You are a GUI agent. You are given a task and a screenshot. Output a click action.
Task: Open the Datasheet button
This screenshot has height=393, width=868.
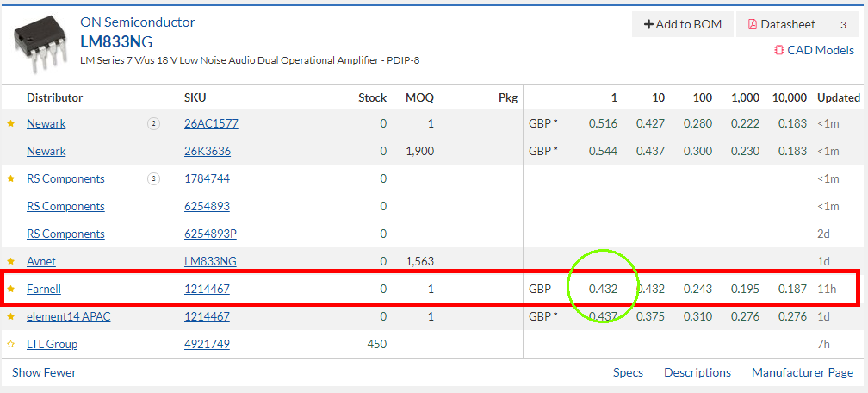(x=781, y=24)
